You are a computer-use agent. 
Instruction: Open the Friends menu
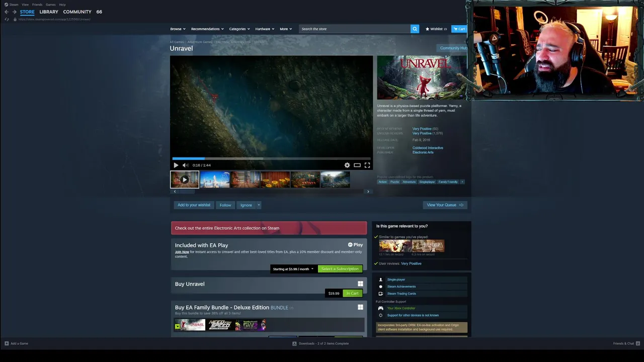click(x=37, y=5)
